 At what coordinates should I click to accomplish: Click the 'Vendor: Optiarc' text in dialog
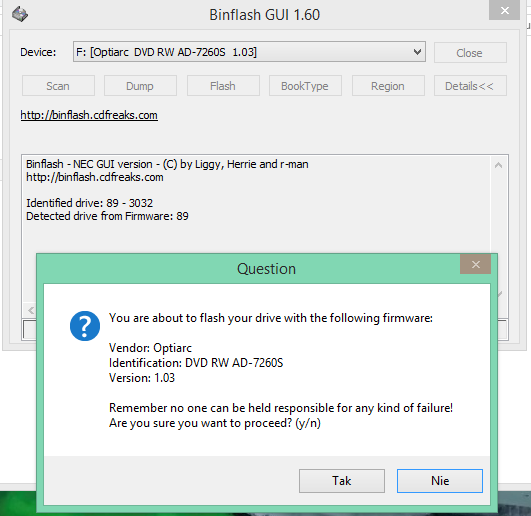point(150,348)
